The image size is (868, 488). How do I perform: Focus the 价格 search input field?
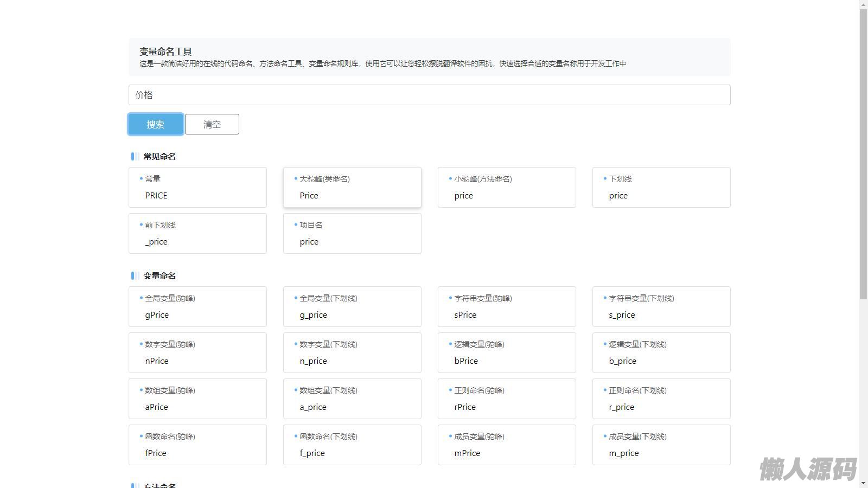[429, 95]
